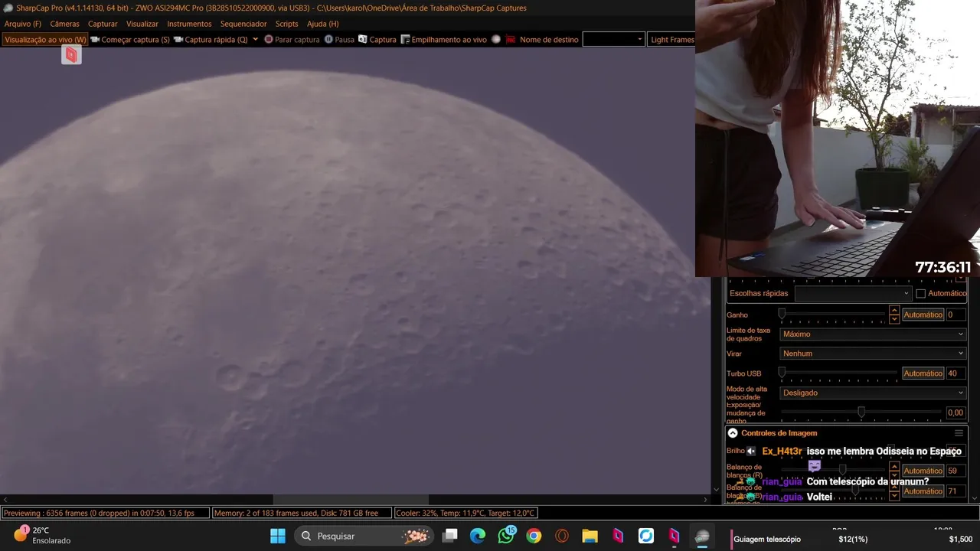The width and height of the screenshot is (980, 551).
Task: Open WhatsApp from the taskbar
Action: 506,536
